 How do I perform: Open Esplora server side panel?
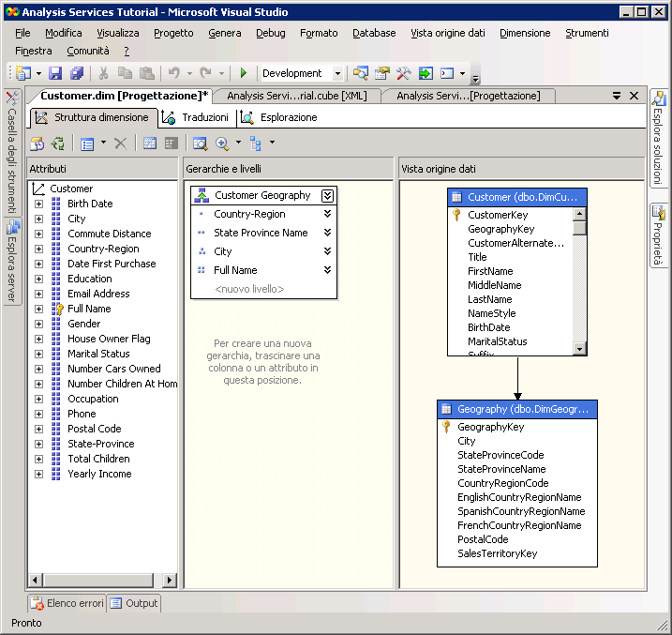pyautogui.click(x=12, y=260)
